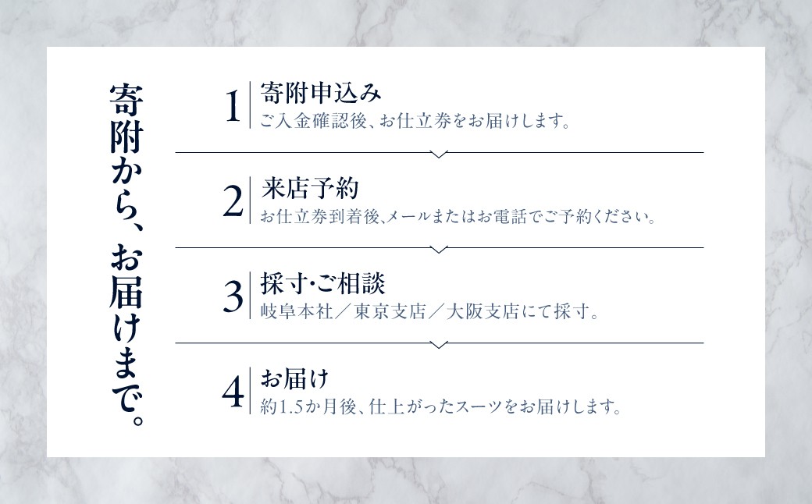The image size is (812, 504).
Task: Click the large step number 1
Action: coord(232,107)
